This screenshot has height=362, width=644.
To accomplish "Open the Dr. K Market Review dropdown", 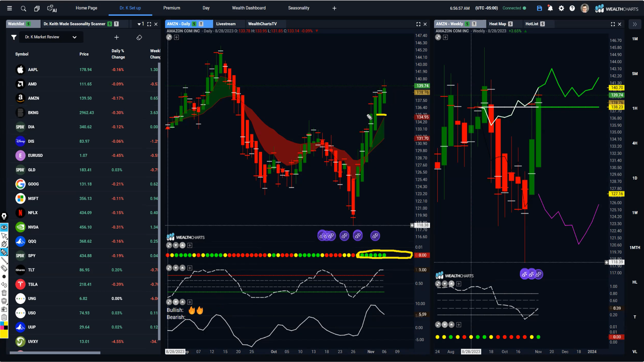I will (51, 37).
